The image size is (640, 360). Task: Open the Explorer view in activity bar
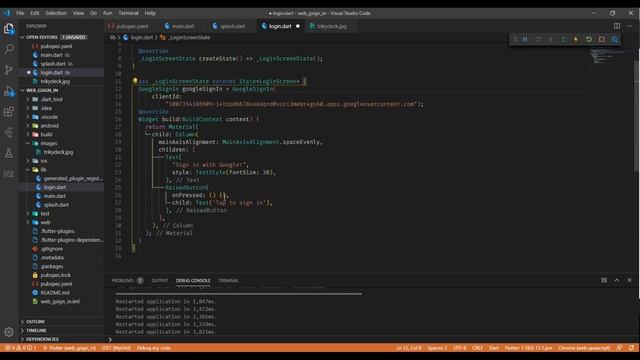pyautogui.click(x=9, y=29)
